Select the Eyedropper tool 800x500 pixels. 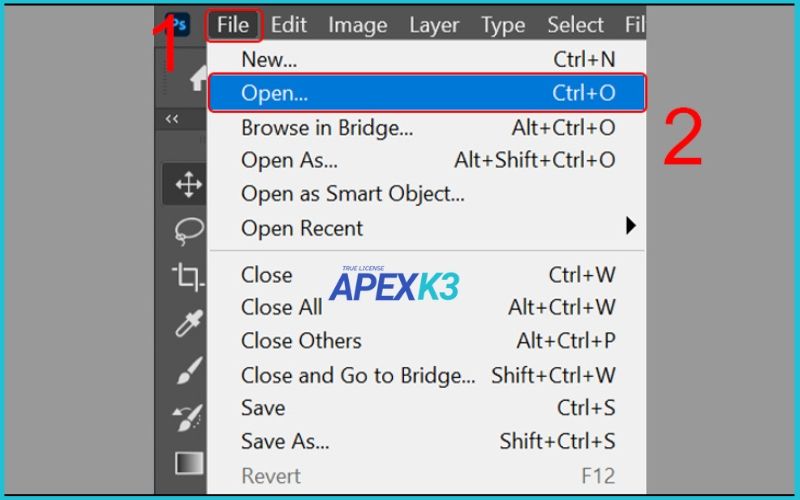click(x=188, y=323)
